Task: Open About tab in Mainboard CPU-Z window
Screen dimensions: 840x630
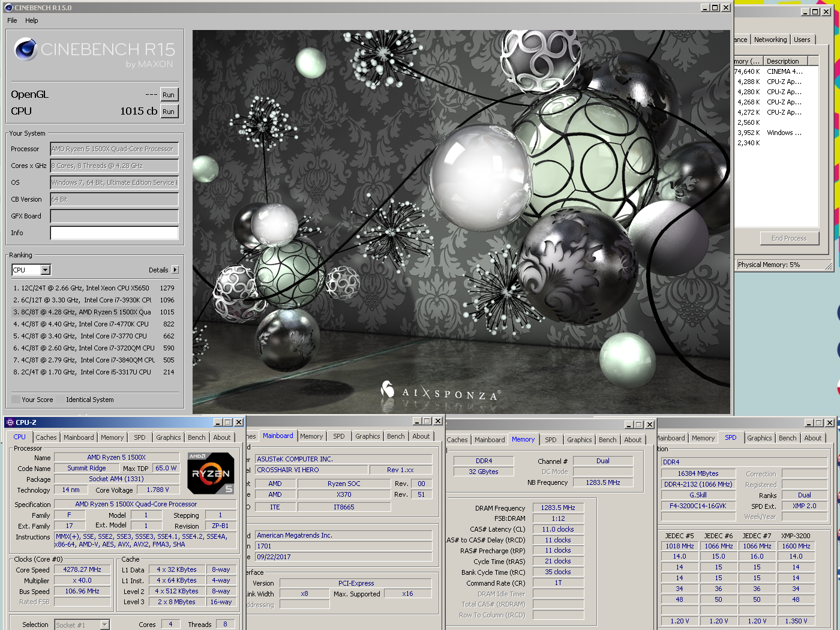Action: [x=421, y=436]
